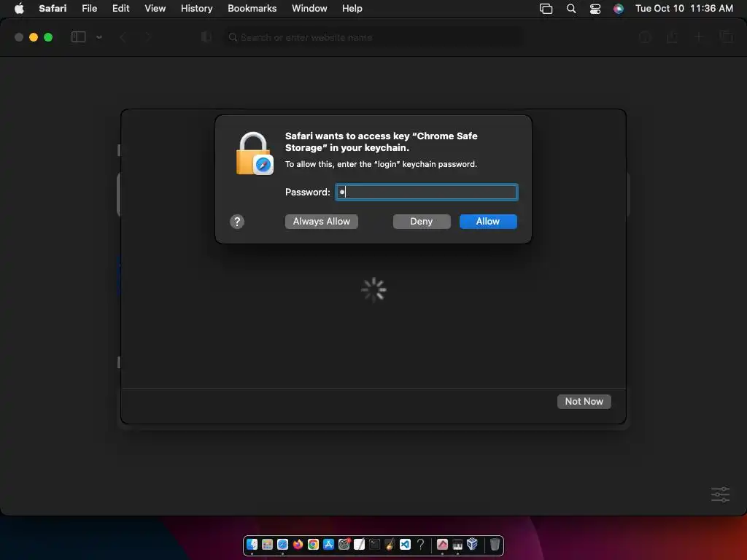
Task: Open the Apple menu
Action: coord(19,8)
